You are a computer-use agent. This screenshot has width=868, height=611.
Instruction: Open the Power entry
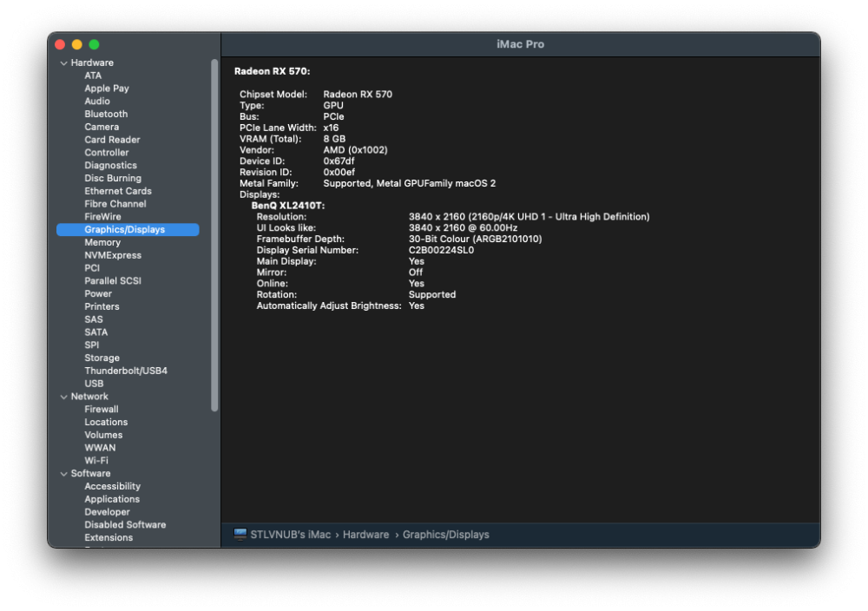click(x=98, y=293)
